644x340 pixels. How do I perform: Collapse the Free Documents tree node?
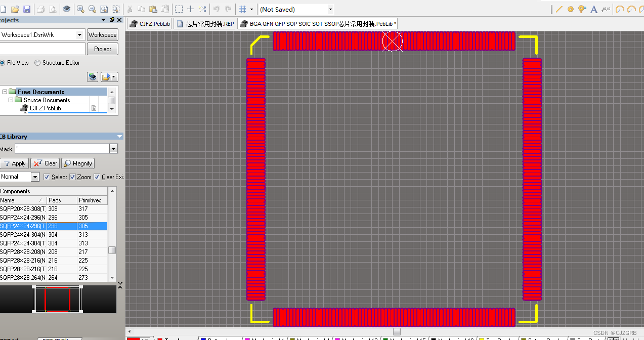coord(5,92)
